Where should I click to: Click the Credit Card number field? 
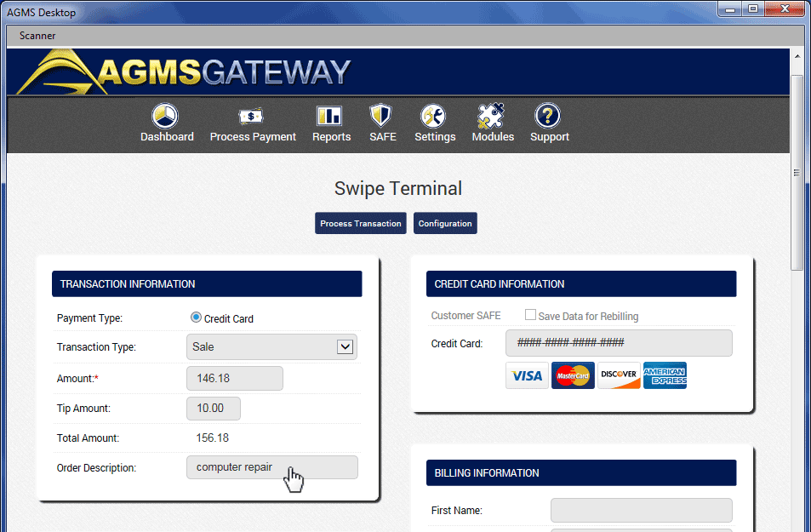619,342
